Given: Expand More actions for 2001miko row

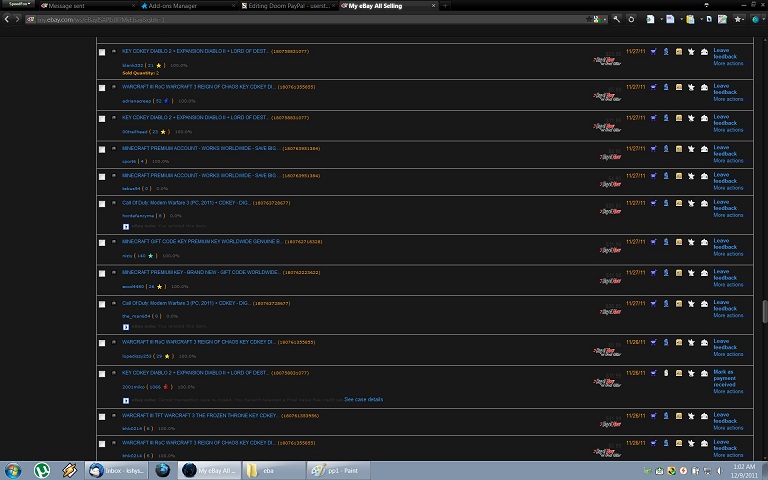Looking at the screenshot, I should tap(728, 392).
